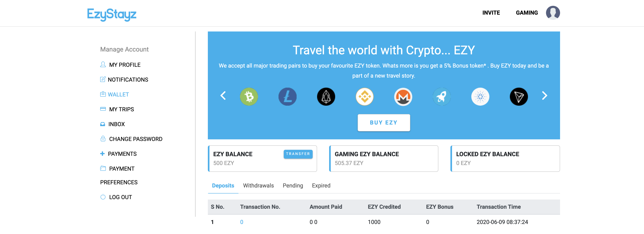Screen dimensions: 644x234
Task: Switch to the Expired tab
Action: tap(321, 185)
